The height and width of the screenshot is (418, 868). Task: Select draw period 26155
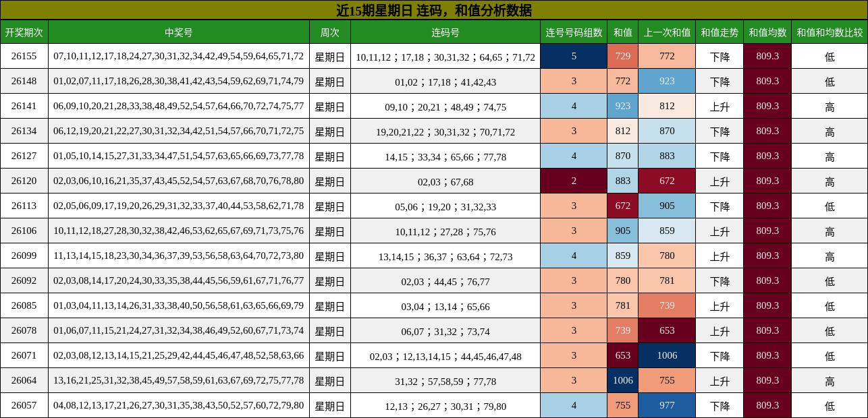(24, 57)
